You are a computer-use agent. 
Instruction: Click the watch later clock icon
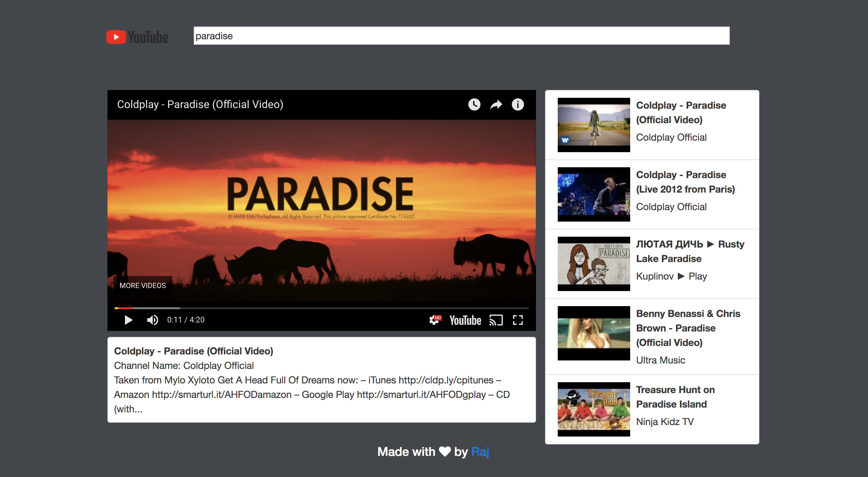pyautogui.click(x=474, y=104)
